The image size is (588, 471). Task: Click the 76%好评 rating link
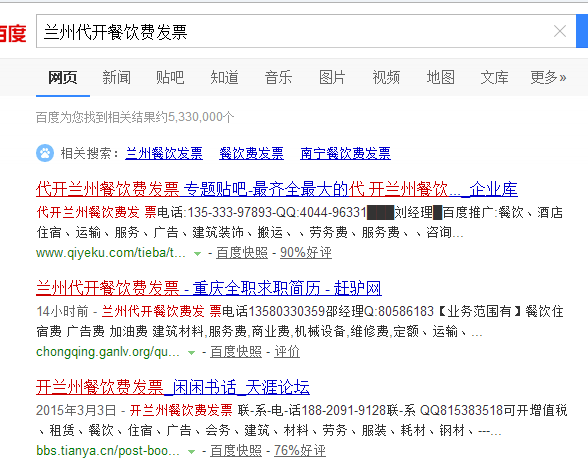(x=300, y=451)
